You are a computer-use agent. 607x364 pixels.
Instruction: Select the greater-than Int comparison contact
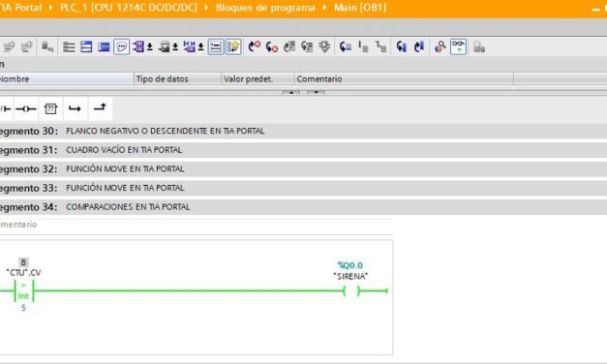point(23,291)
